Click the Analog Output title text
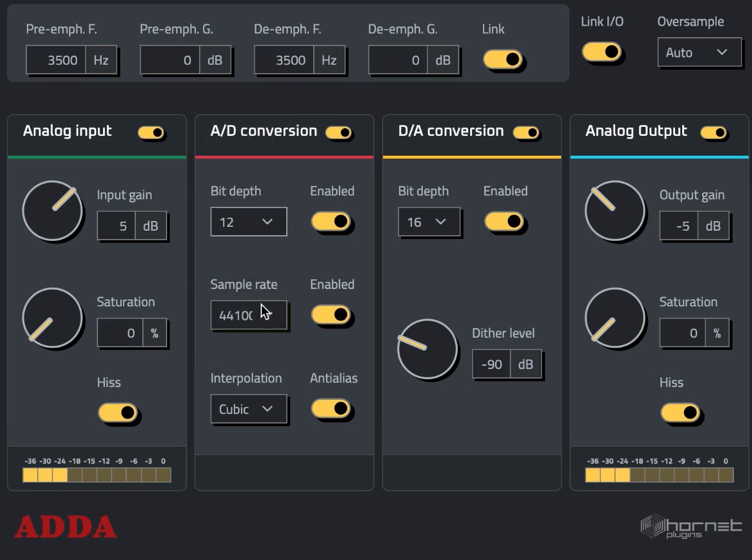This screenshot has width=752, height=560. coord(636,131)
